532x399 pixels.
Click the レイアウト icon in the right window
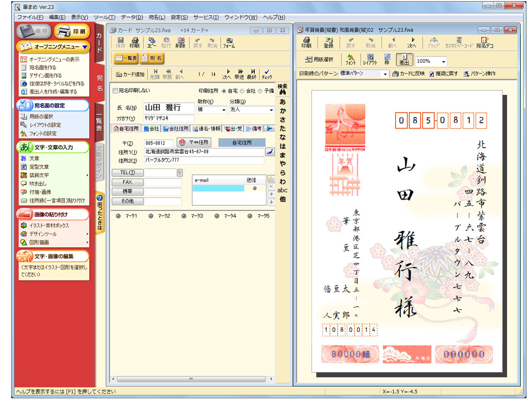(x=371, y=60)
